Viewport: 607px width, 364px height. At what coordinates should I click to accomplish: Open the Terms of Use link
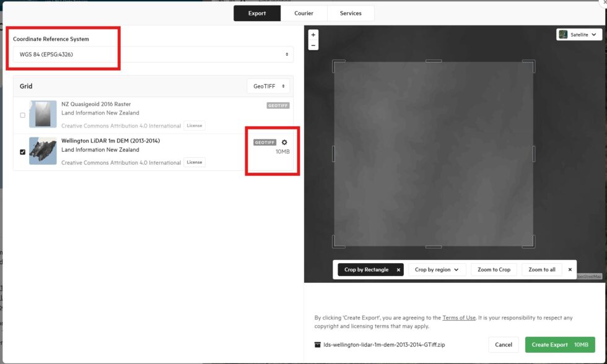(459, 318)
